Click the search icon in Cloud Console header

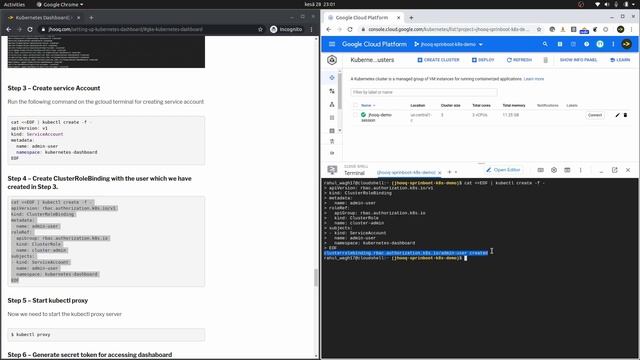[545, 44]
